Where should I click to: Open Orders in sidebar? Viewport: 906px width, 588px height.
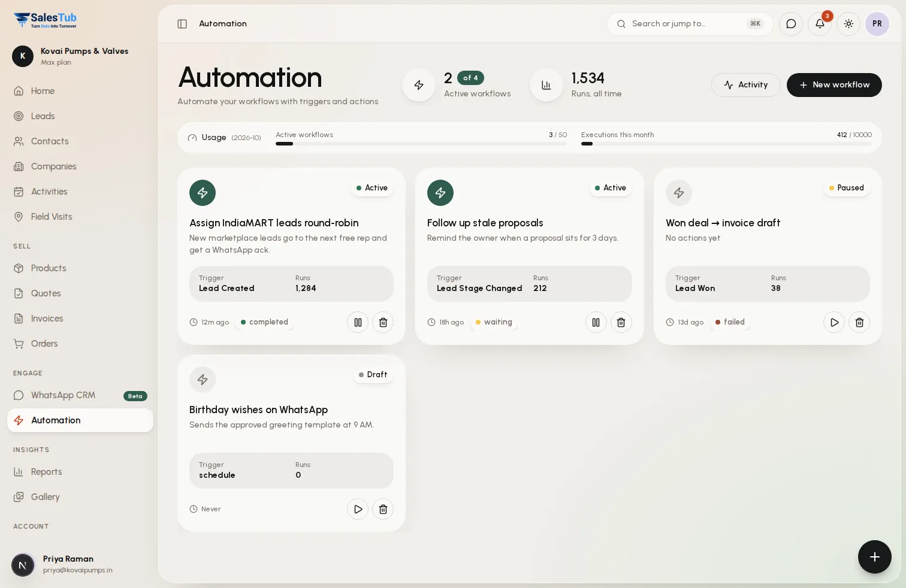tap(80, 344)
